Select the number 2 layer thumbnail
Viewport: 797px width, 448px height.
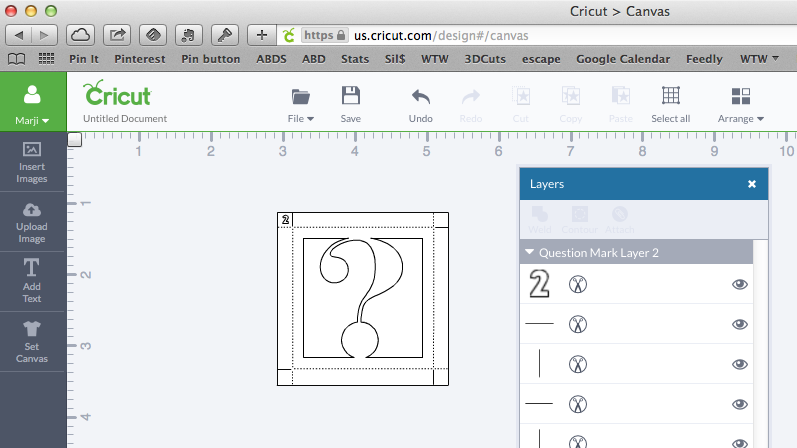[x=539, y=284]
